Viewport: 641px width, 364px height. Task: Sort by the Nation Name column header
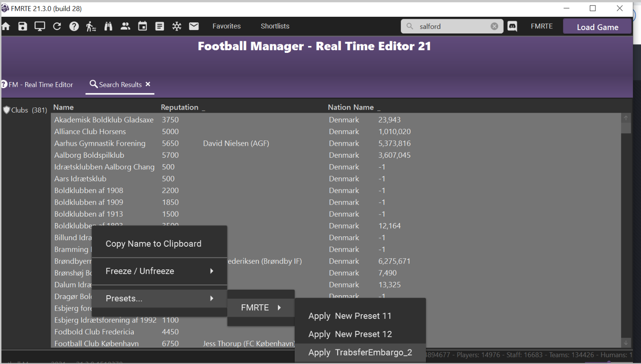click(351, 107)
